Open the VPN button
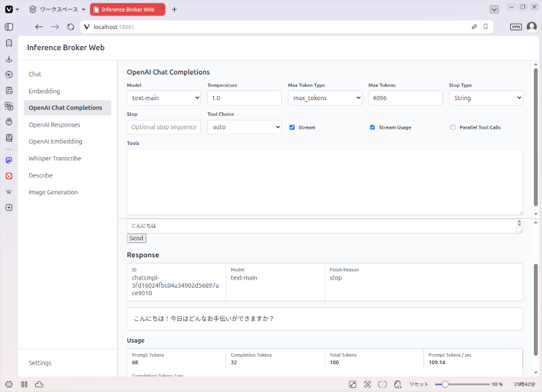 516,27
